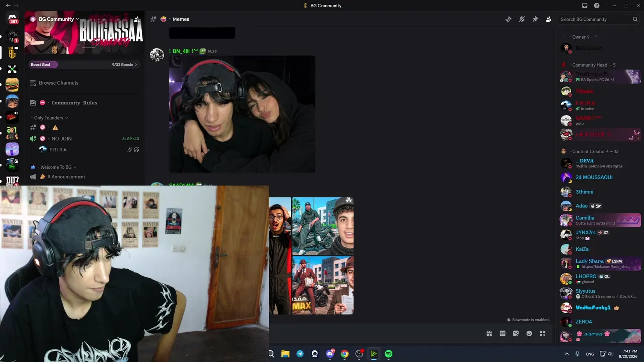Open the Inbox icon in title bar
The width and height of the screenshot is (644, 362).
[584, 6]
